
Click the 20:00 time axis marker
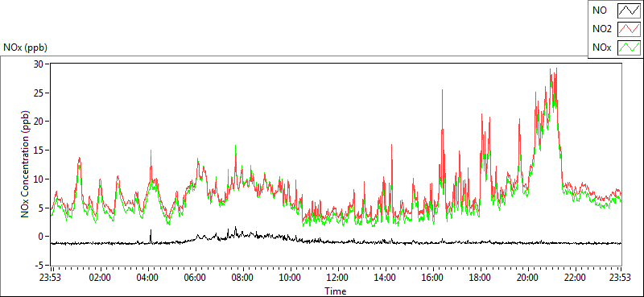pyautogui.click(x=527, y=277)
